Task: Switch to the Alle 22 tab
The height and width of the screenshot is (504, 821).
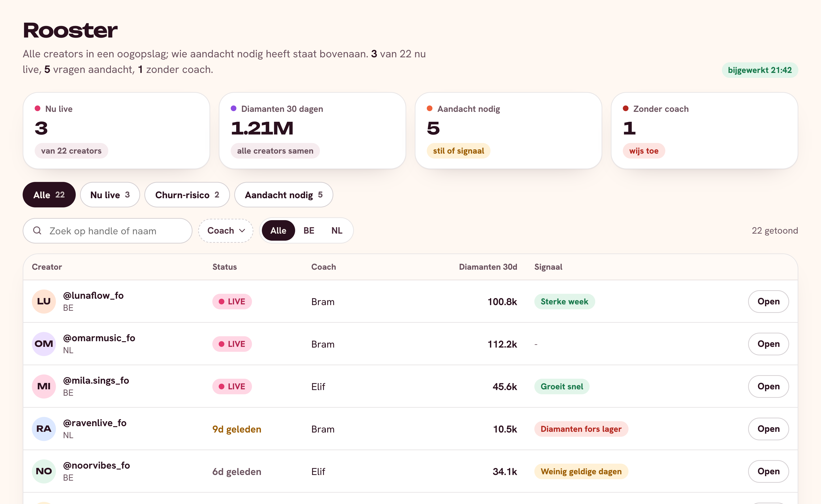Action: 49,195
